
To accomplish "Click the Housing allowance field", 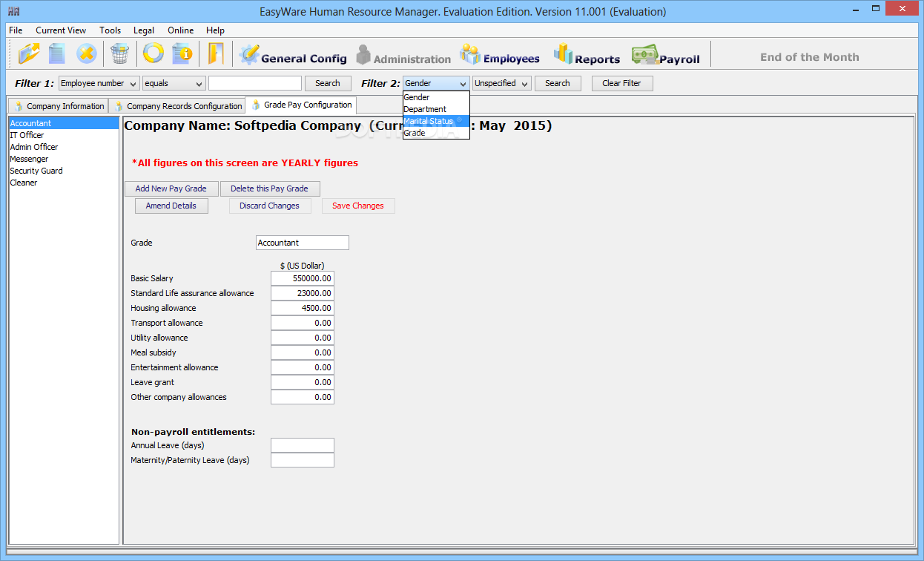I will (303, 308).
